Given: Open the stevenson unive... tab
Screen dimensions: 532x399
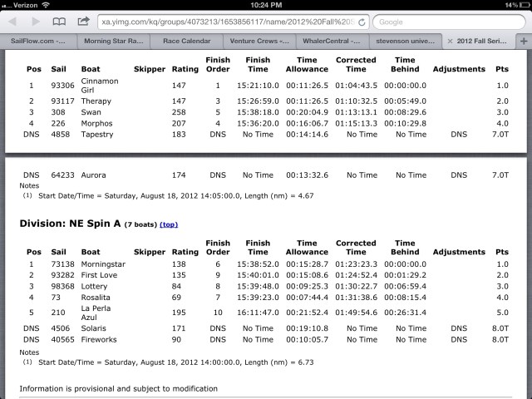Looking at the screenshot, I should click(407, 40).
